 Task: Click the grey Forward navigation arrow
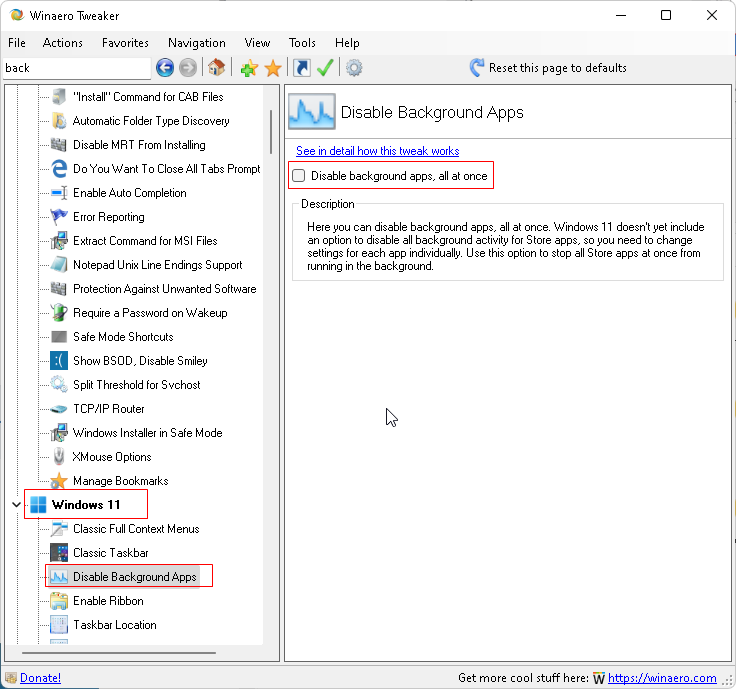(188, 68)
